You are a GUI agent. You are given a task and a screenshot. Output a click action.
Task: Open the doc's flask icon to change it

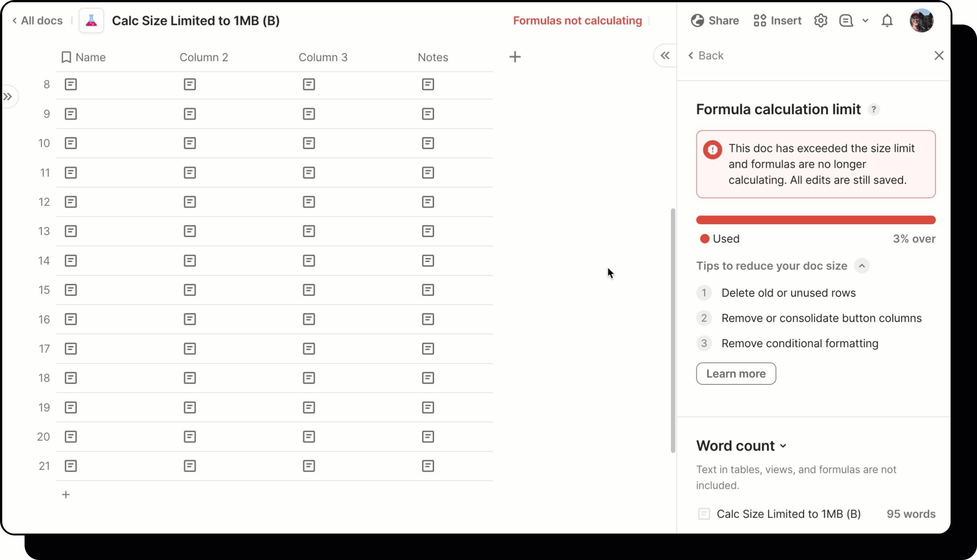point(91,20)
